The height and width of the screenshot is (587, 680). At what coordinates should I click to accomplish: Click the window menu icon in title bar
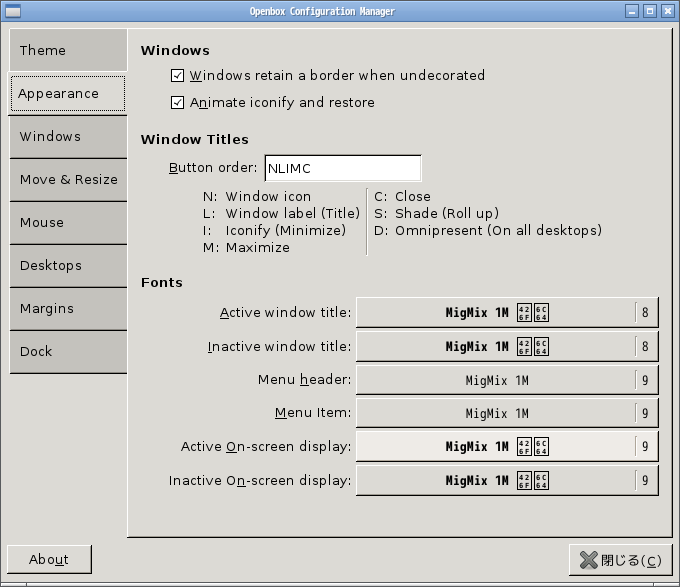tap(13, 11)
